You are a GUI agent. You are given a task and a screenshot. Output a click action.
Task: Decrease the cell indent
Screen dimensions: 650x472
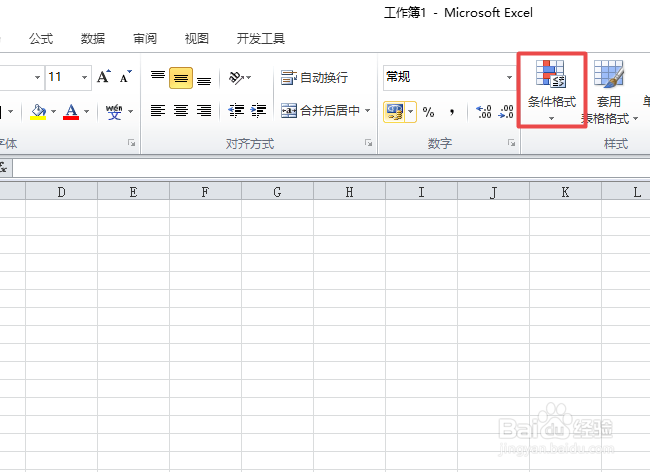[236, 111]
